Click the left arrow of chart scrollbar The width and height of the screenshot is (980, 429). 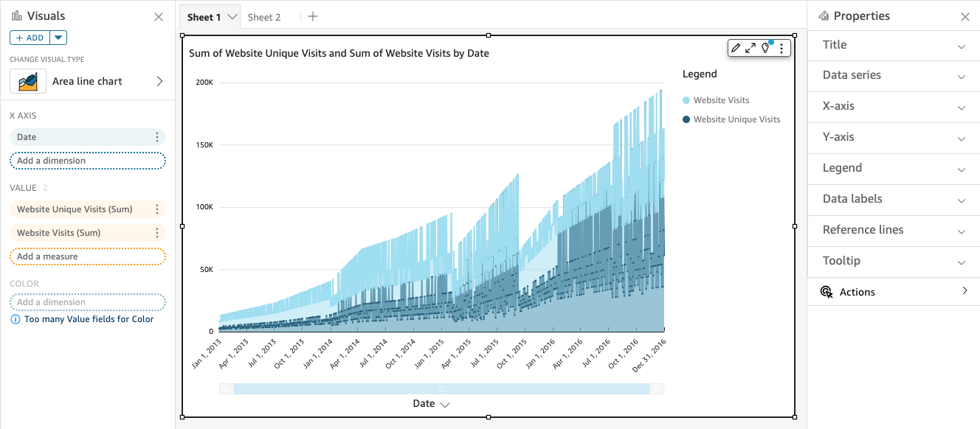pos(226,388)
